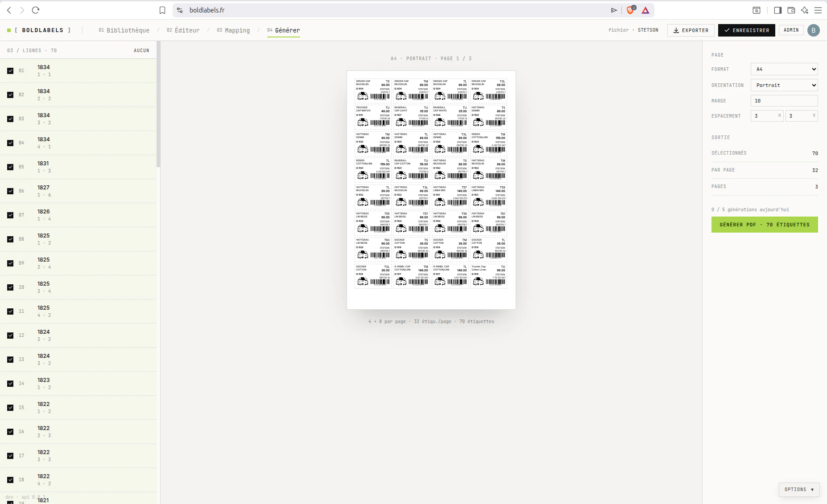Open the Admin button

coord(791,30)
